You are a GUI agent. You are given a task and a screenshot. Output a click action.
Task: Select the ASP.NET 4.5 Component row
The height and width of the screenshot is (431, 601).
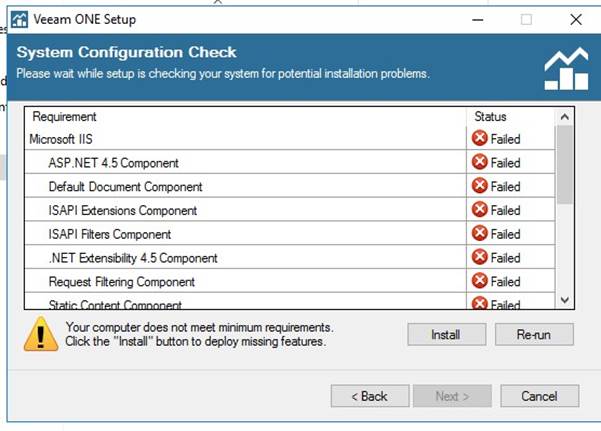[x=290, y=163]
